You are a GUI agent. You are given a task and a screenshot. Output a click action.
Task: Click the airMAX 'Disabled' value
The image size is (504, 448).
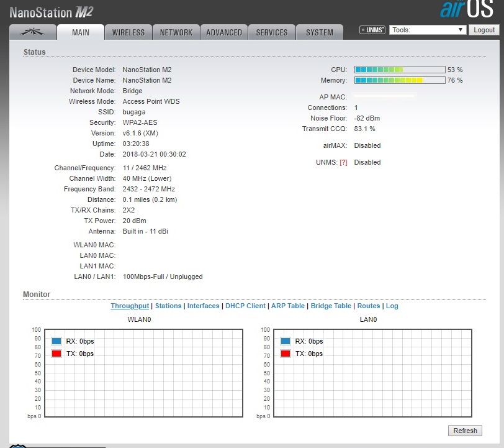pos(367,145)
